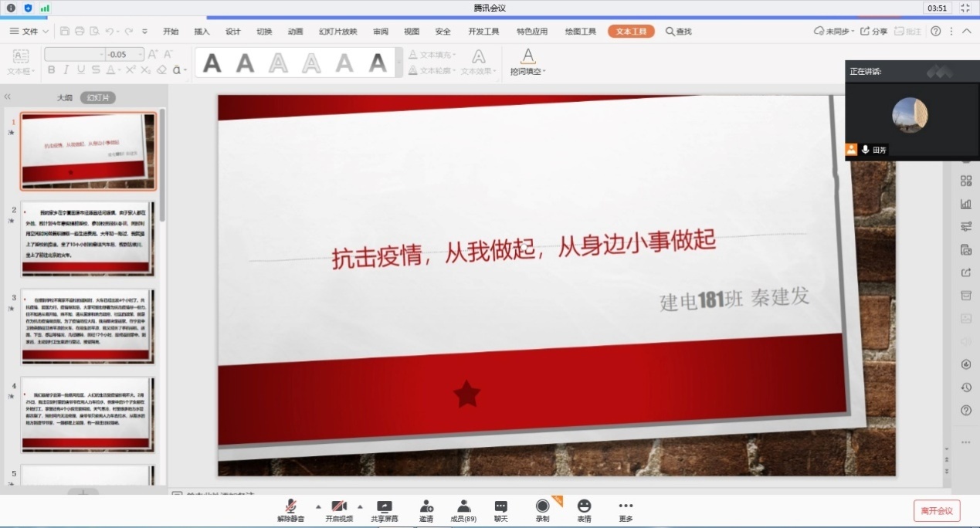Switch to the 插入 ribbon tab
The image size is (980, 528).
[202, 32]
